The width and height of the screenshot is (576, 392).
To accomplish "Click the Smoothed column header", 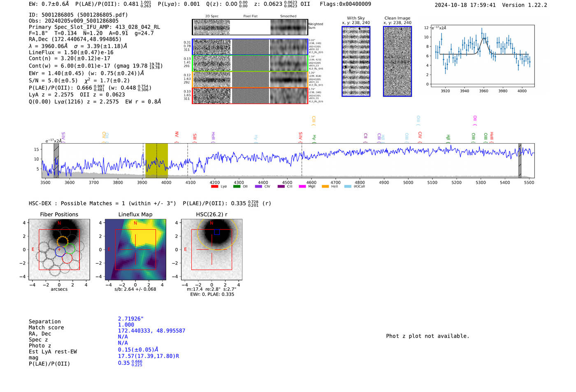I will pos(288,16).
